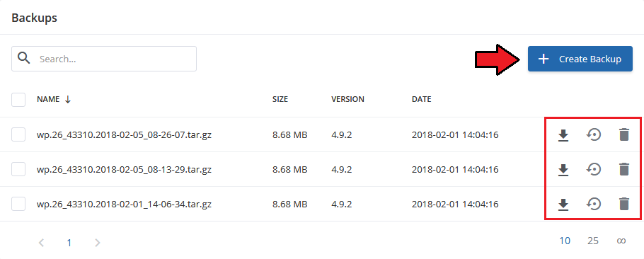This screenshot has height=259, width=644.
Task: Download the 08-13-29 backup file
Action: tap(563, 170)
